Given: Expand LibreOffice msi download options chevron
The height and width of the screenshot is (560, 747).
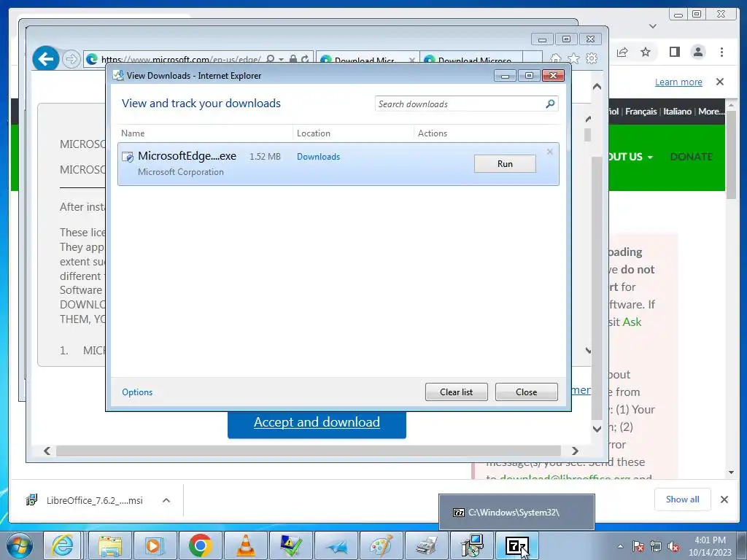Looking at the screenshot, I should pos(166,500).
